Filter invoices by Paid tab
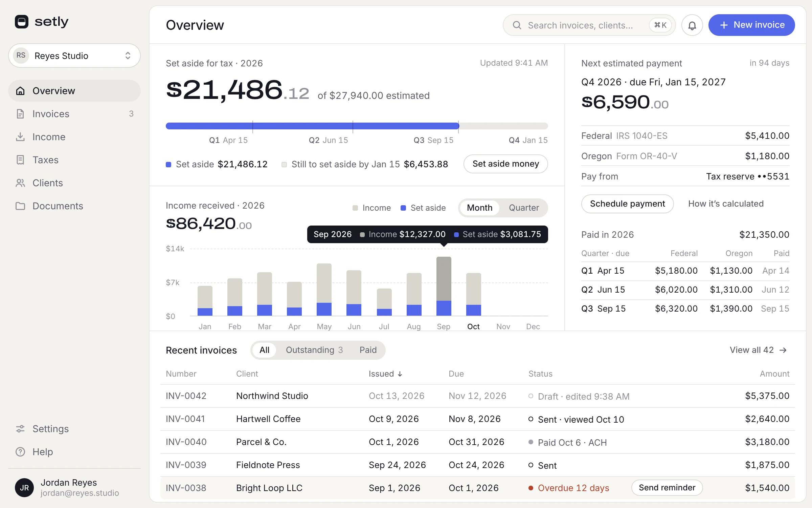This screenshot has height=508, width=812. click(368, 350)
